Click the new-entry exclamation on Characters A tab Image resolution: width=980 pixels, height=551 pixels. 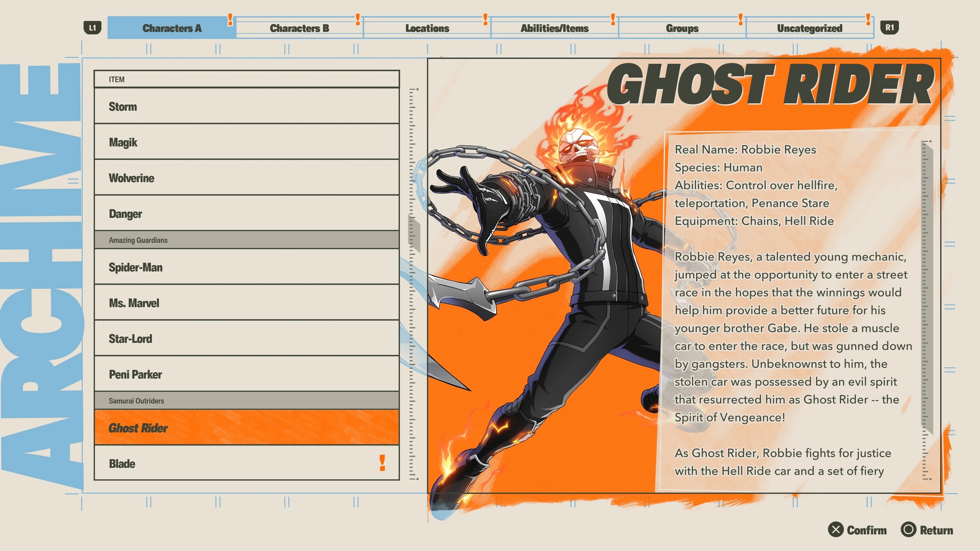click(230, 19)
